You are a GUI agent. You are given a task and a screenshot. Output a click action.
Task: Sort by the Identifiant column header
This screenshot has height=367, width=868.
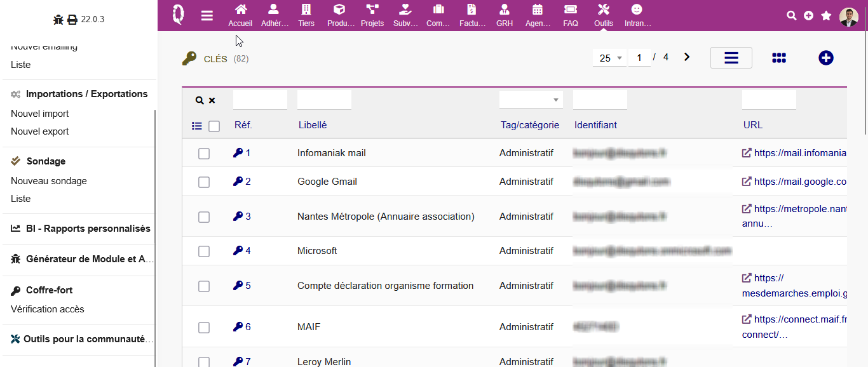coord(595,125)
